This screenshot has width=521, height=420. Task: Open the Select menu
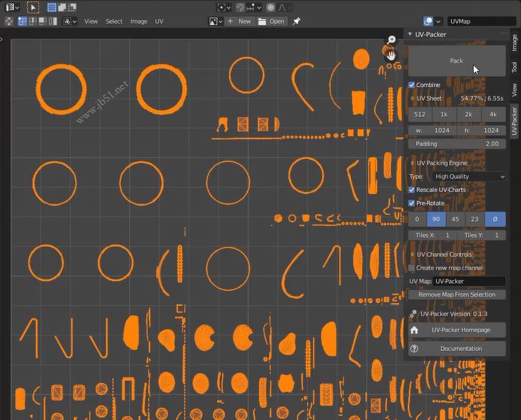tap(114, 21)
